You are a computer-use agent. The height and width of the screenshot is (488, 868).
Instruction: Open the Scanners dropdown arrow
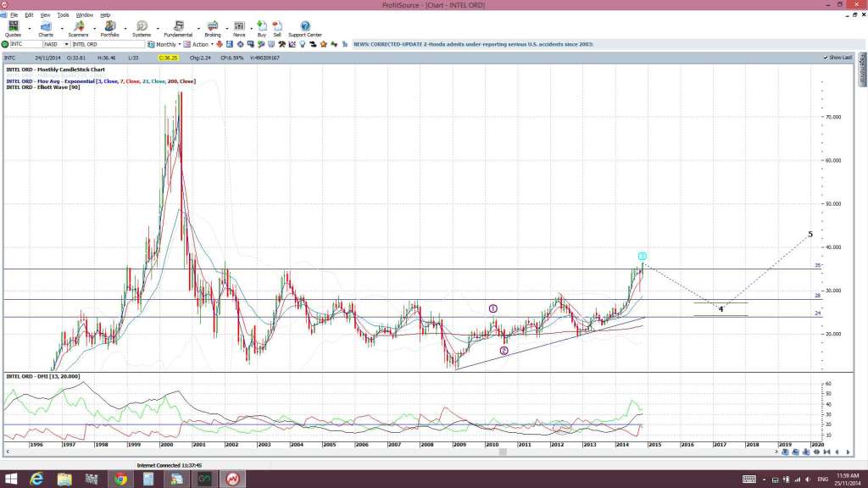pos(93,28)
